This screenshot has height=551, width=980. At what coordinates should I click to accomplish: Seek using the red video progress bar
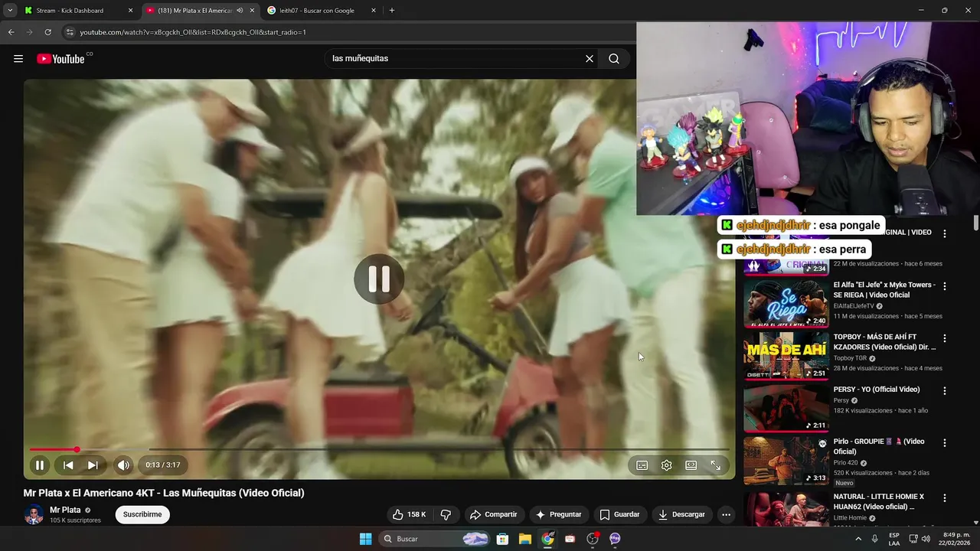(x=379, y=449)
